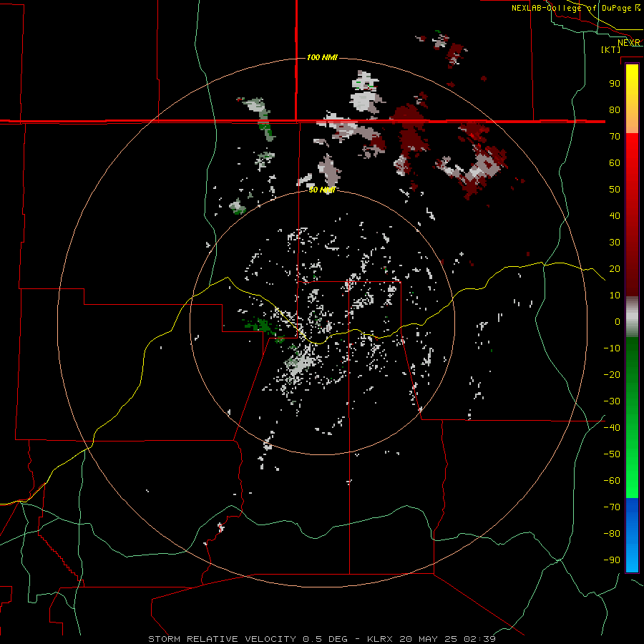Click the positive 60 scale value
The width and height of the screenshot is (644, 644).
pos(615,163)
